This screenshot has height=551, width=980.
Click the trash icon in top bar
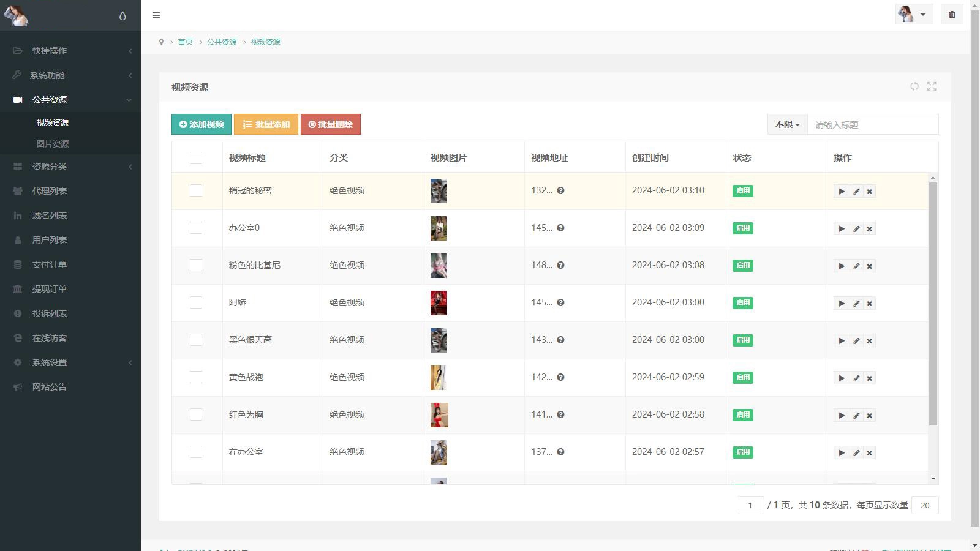coord(952,15)
